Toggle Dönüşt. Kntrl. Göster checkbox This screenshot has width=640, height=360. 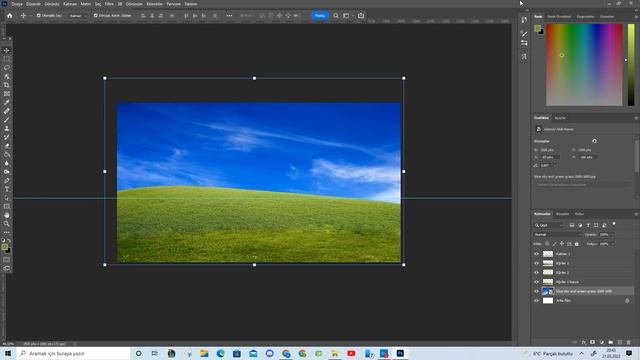point(96,16)
